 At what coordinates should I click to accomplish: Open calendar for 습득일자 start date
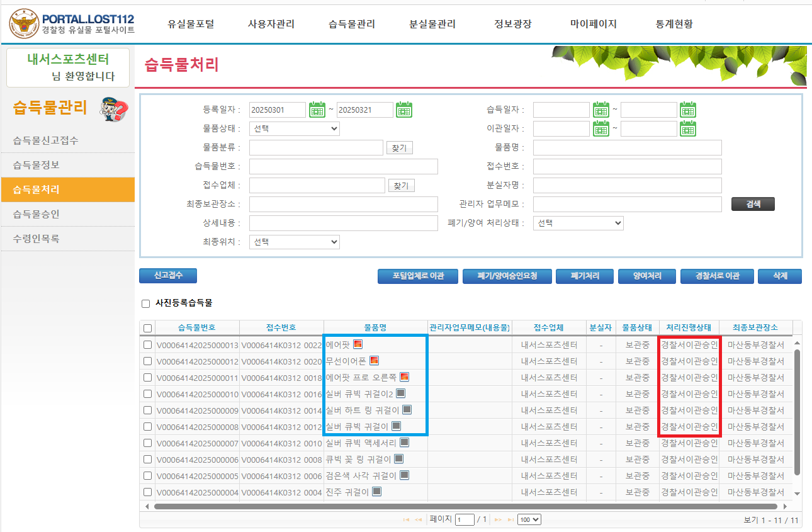pyautogui.click(x=601, y=110)
